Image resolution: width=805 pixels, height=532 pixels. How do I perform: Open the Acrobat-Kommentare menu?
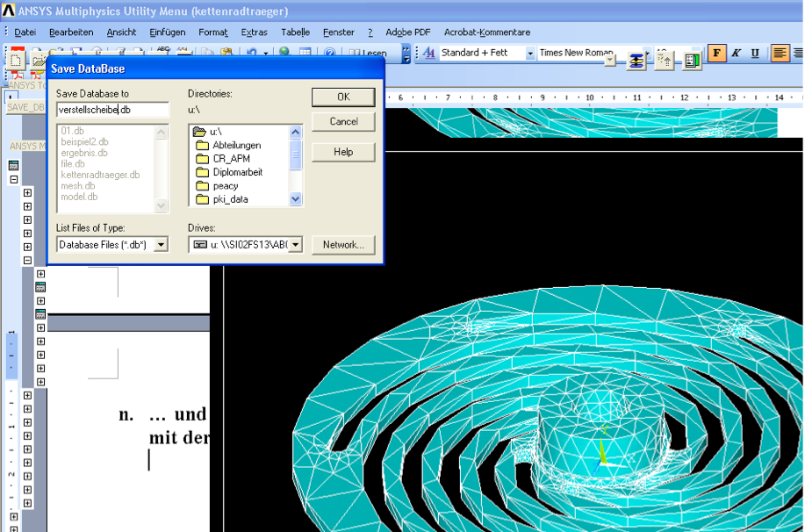[486, 32]
